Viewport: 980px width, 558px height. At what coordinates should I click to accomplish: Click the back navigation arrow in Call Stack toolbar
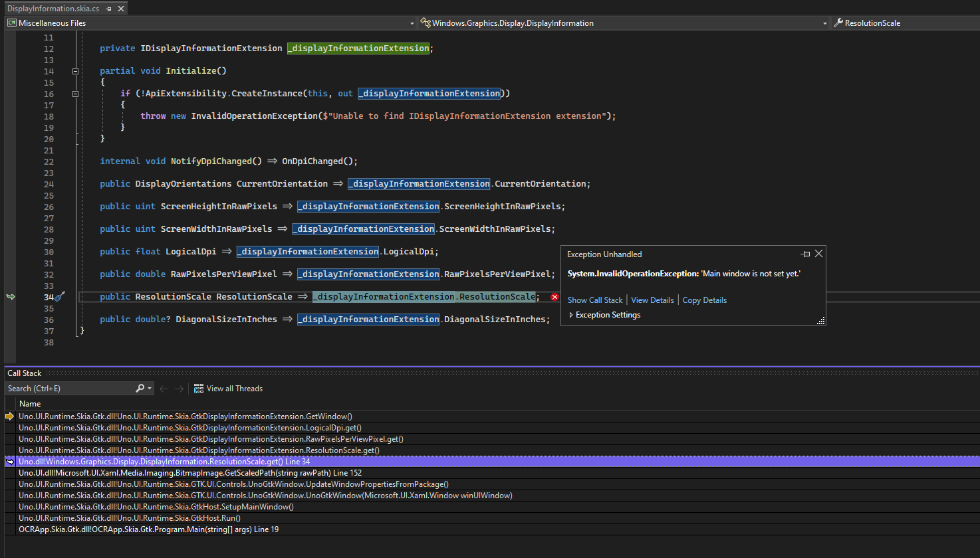[x=164, y=388]
